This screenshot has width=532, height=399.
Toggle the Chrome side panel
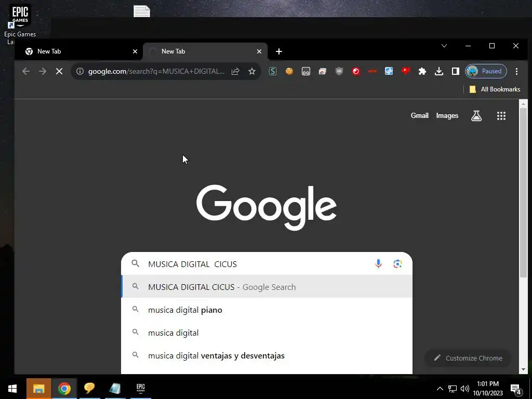click(x=455, y=71)
